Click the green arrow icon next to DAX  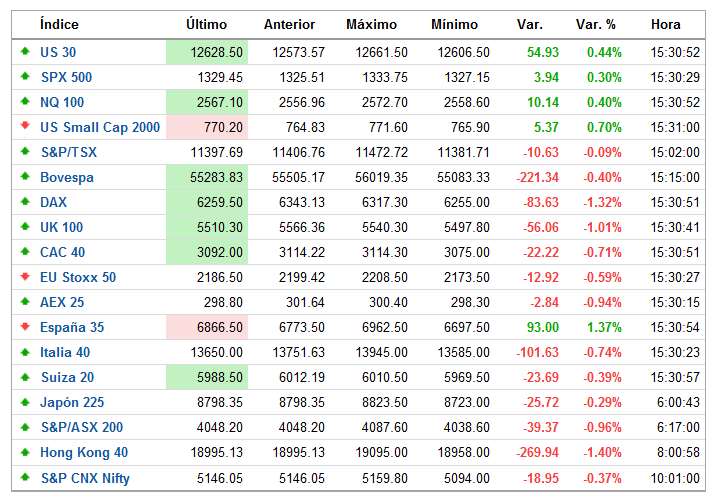click(x=25, y=202)
